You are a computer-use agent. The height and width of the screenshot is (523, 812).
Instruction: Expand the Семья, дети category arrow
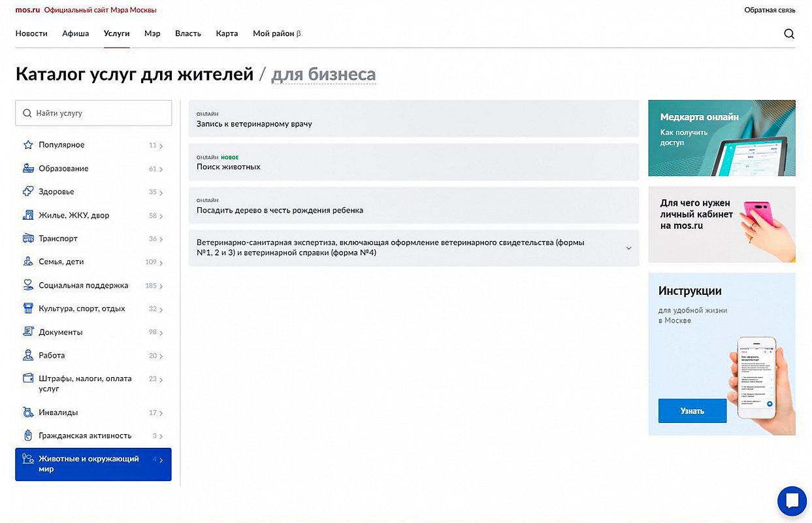pyautogui.click(x=161, y=263)
